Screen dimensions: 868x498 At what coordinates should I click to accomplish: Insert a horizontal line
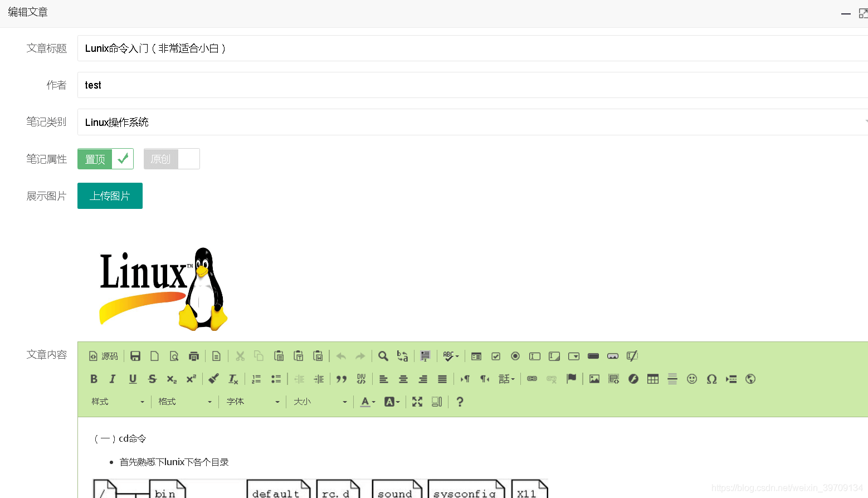tap(672, 379)
